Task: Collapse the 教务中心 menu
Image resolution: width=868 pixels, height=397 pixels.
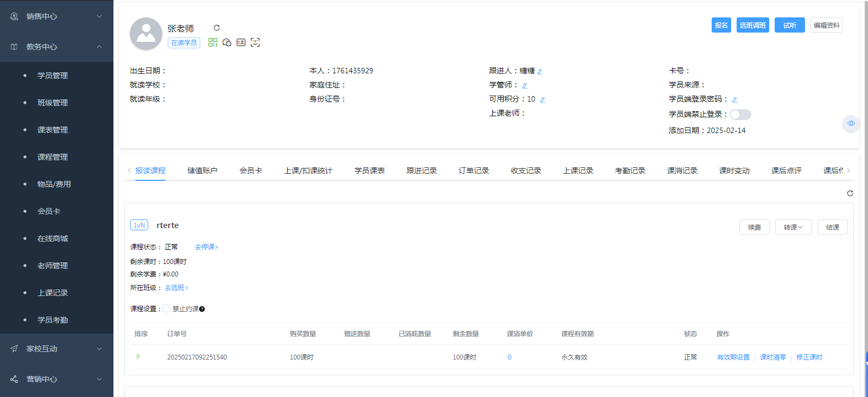Action: (x=56, y=47)
